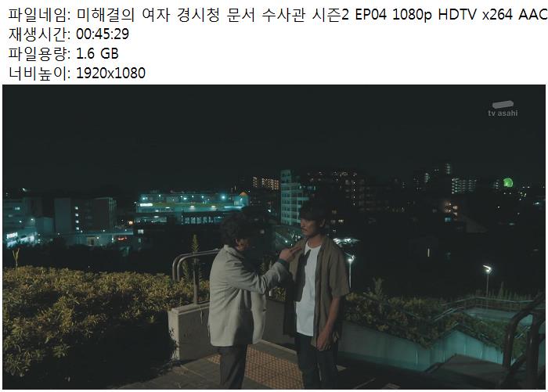Click the EP04 episode text
548x392 pixels.
pyautogui.click(x=370, y=15)
